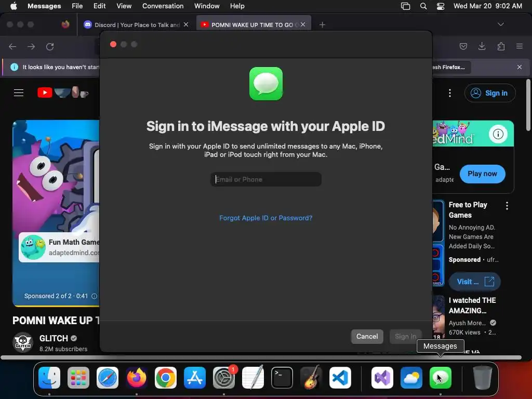
Task: Open the Conversation menu
Action: [163, 6]
